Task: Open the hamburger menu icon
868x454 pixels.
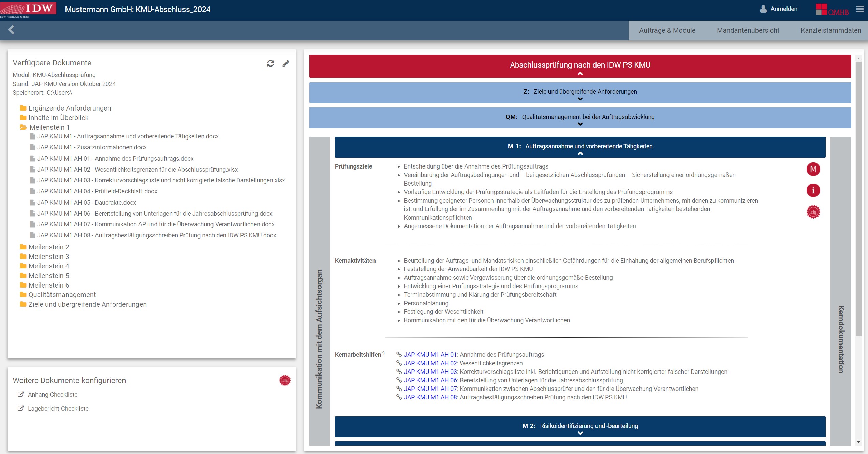Action: click(x=859, y=9)
